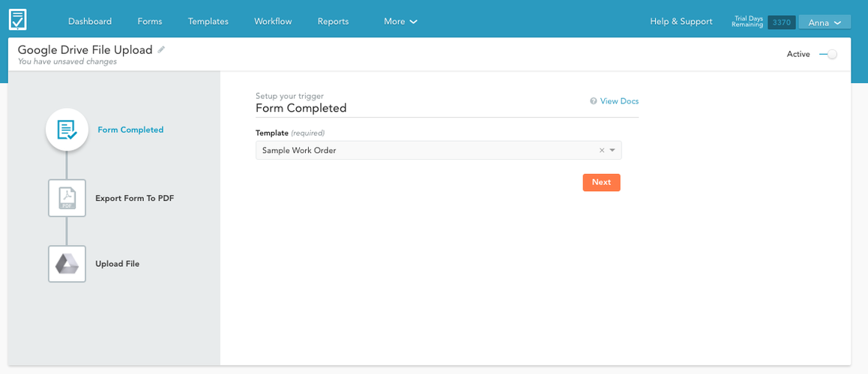Navigate to Workflow section
The height and width of the screenshot is (374, 868).
[273, 22]
